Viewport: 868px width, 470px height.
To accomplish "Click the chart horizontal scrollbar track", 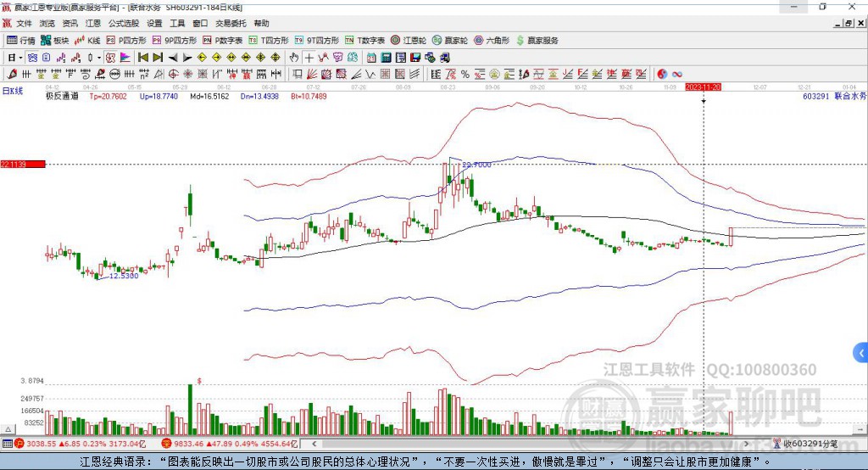I will 530,444.
